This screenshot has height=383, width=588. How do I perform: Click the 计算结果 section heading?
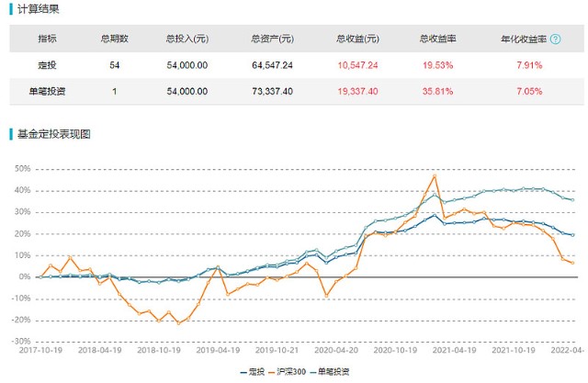[39, 9]
